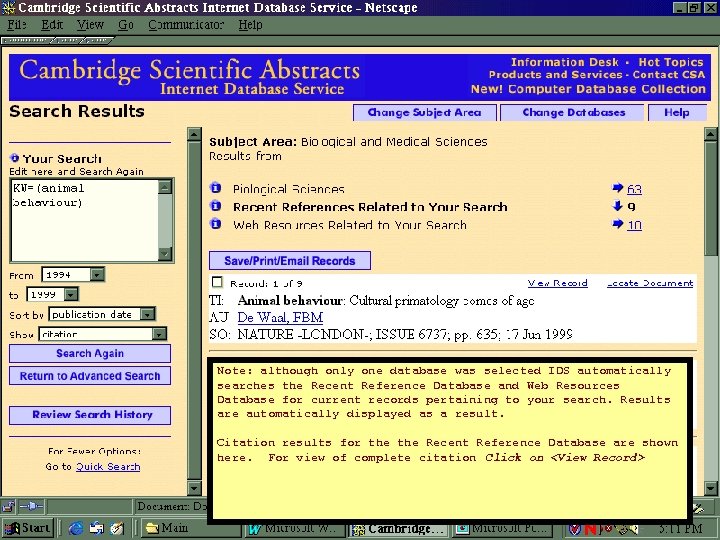
Task: Click the Products and Services header link
Action: [556, 74]
